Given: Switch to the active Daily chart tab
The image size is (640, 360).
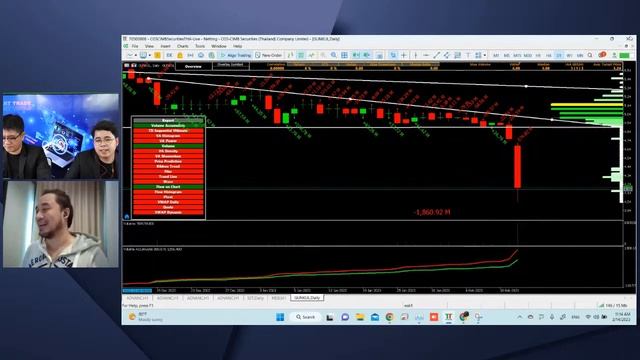Looking at the screenshot, I should point(307,298).
